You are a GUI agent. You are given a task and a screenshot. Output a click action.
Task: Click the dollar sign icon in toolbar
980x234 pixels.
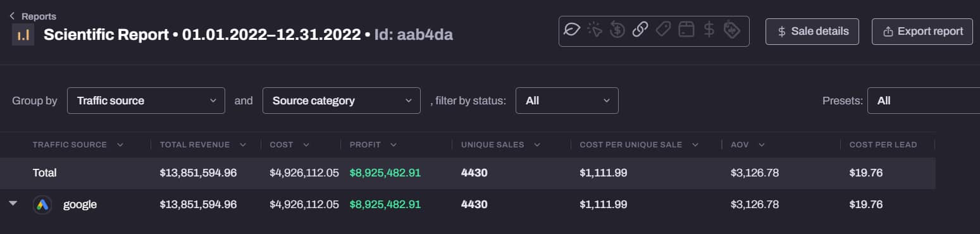pos(709,30)
